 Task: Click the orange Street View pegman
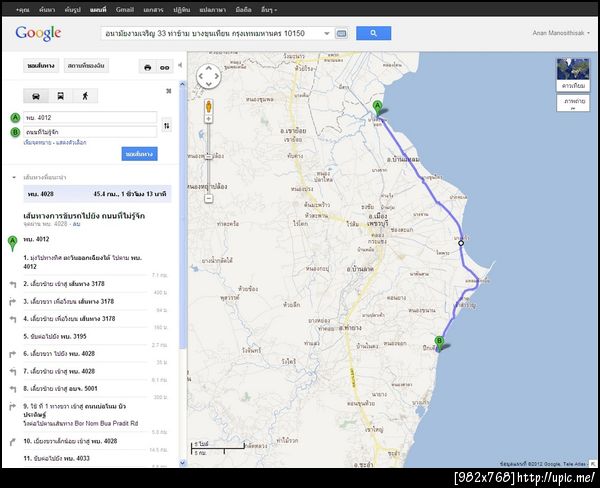coord(209,106)
